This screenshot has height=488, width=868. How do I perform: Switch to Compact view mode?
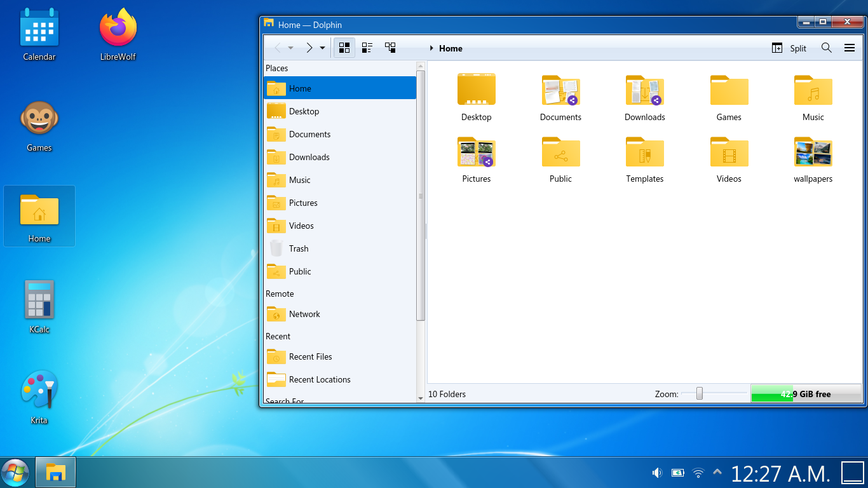pyautogui.click(x=367, y=47)
